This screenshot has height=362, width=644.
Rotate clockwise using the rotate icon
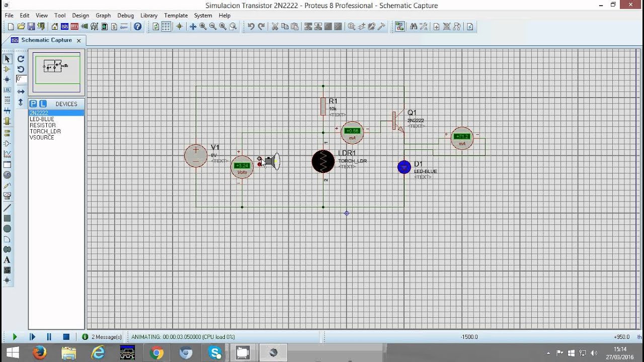[21, 59]
